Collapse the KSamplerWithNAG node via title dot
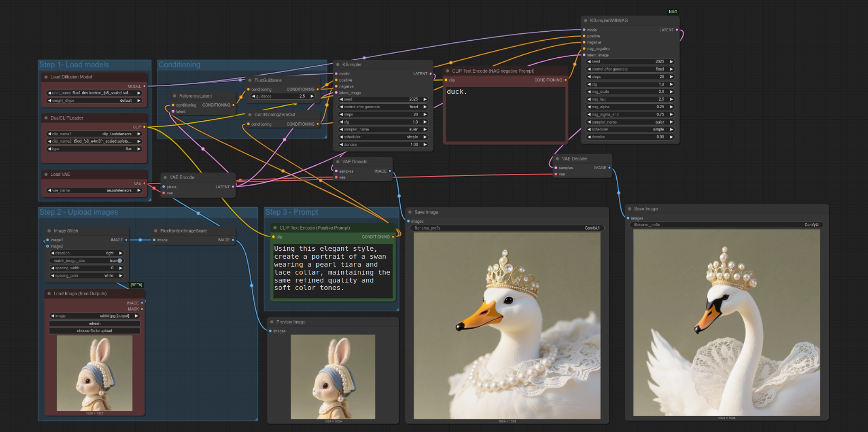 pyautogui.click(x=585, y=21)
